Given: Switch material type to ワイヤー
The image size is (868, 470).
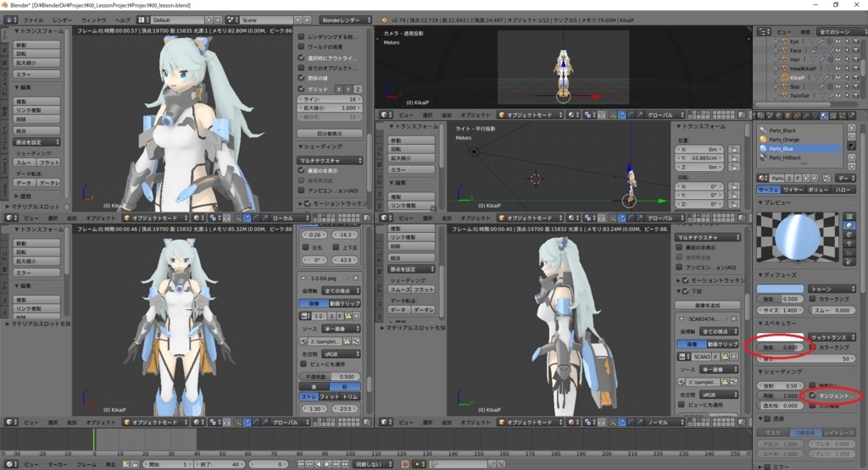Looking at the screenshot, I should (x=793, y=190).
